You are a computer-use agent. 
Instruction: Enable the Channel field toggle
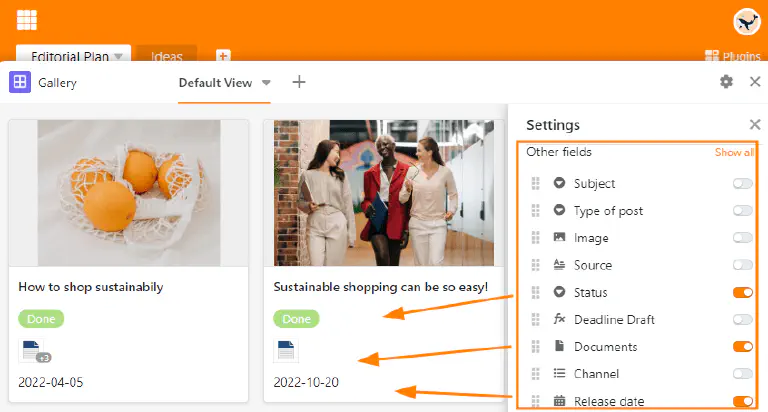(x=742, y=374)
